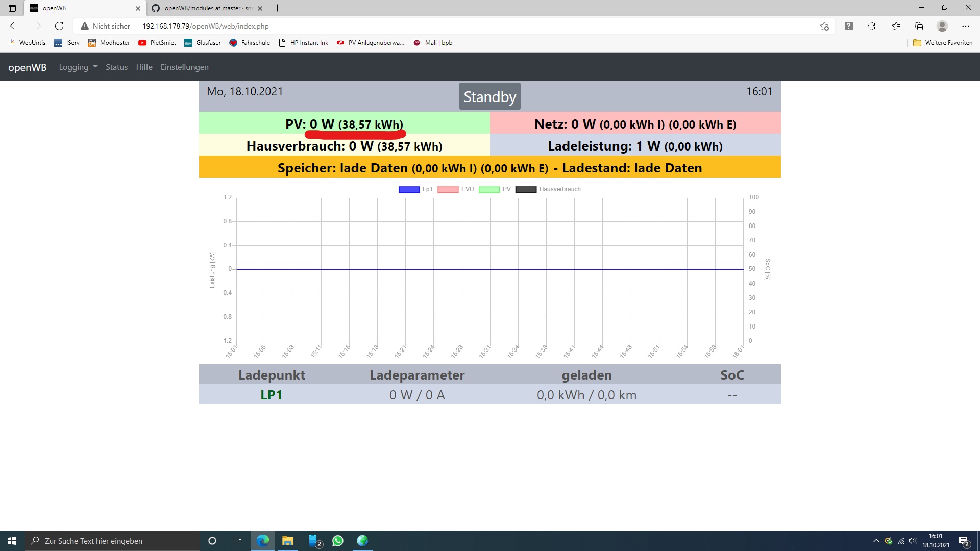Click the user profile avatar icon
This screenshot has width=980, height=551.
pos(942,26)
